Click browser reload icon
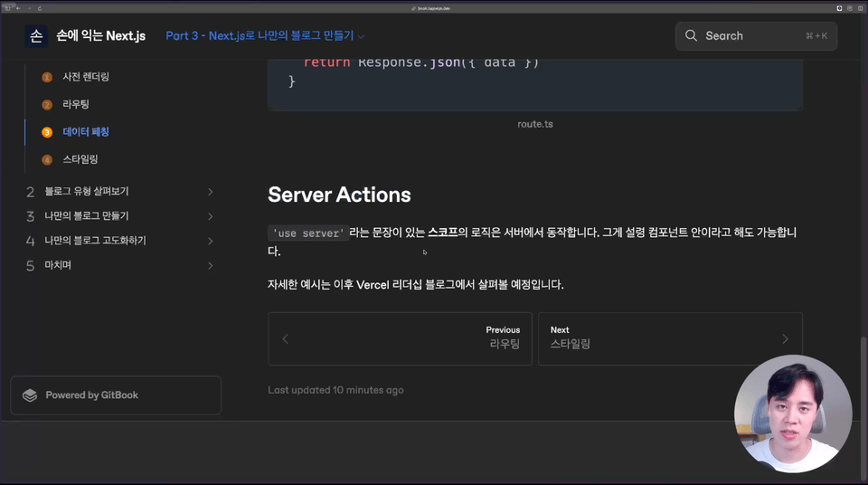The width and height of the screenshot is (868, 485). tap(39, 8)
